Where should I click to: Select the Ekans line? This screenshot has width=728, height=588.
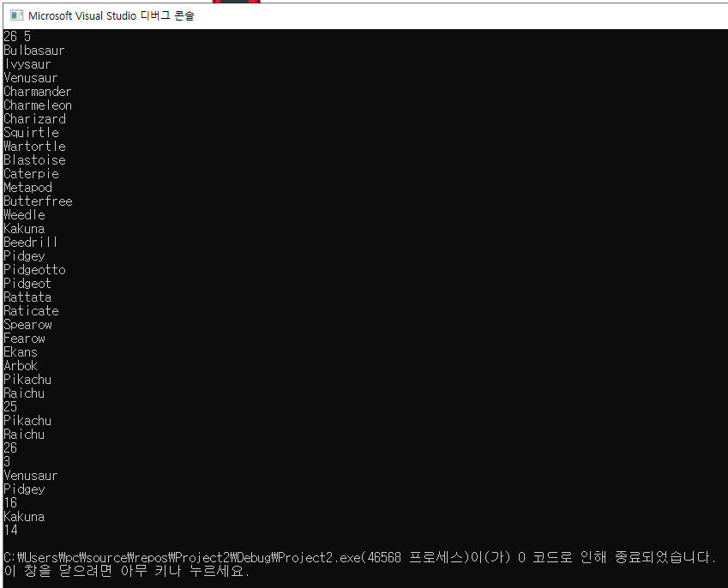21,351
